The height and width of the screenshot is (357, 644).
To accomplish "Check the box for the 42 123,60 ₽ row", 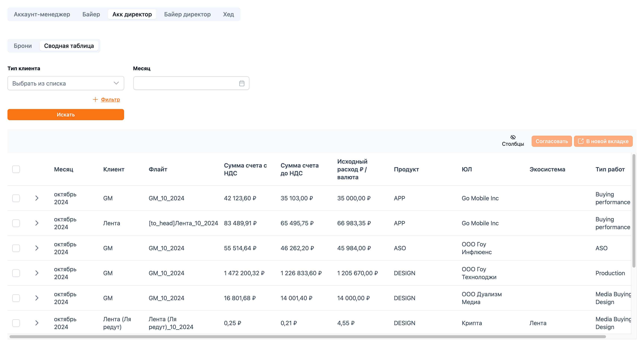I will (16, 198).
